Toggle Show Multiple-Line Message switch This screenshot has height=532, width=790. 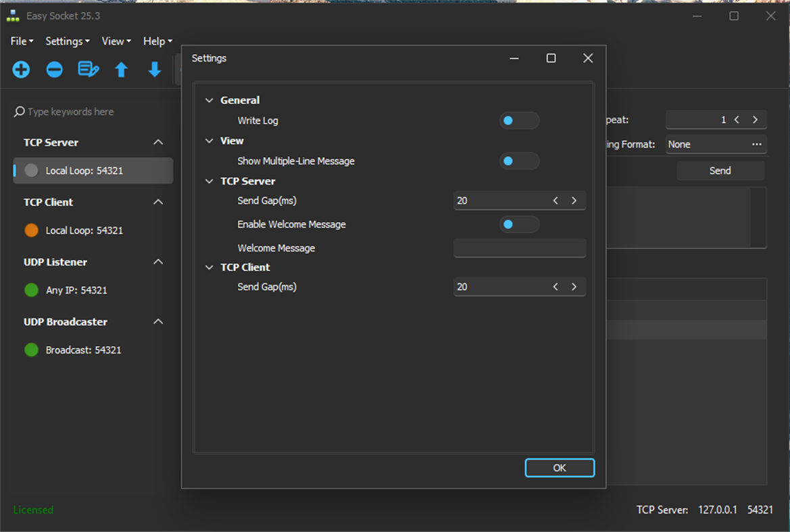click(519, 161)
